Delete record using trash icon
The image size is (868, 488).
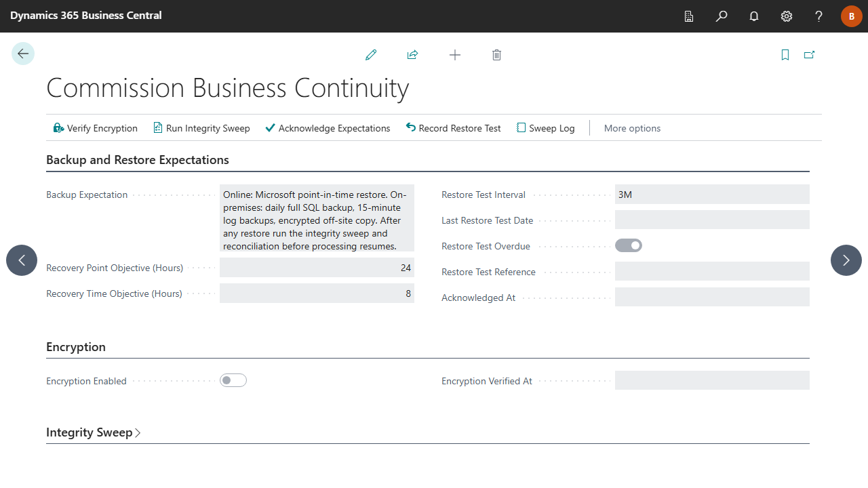(x=496, y=55)
